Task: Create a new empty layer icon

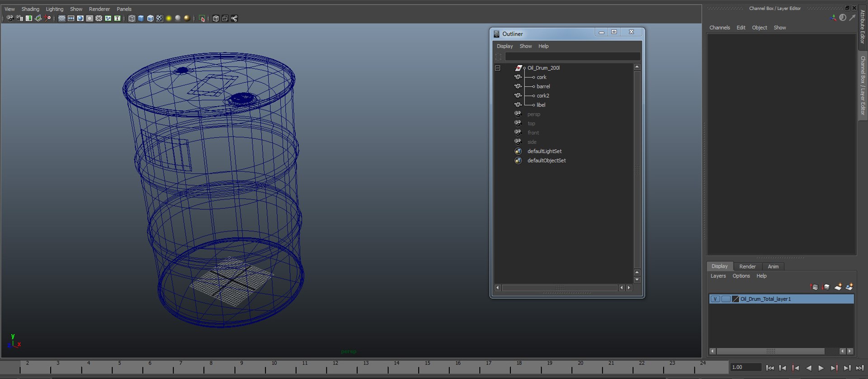Action: point(838,287)
